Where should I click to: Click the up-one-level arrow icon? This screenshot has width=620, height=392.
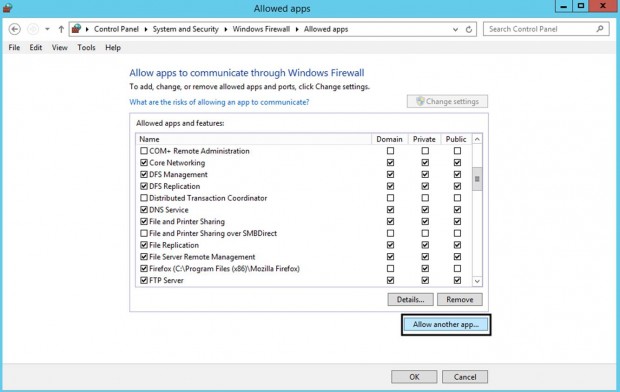click(x=61, y=29)
